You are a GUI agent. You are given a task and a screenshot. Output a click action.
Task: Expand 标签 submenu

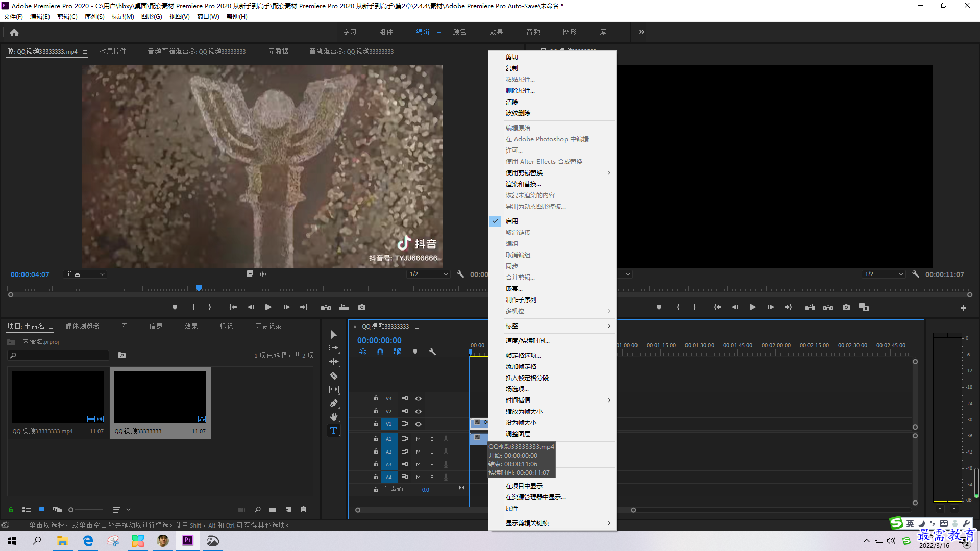pos(552,325)
